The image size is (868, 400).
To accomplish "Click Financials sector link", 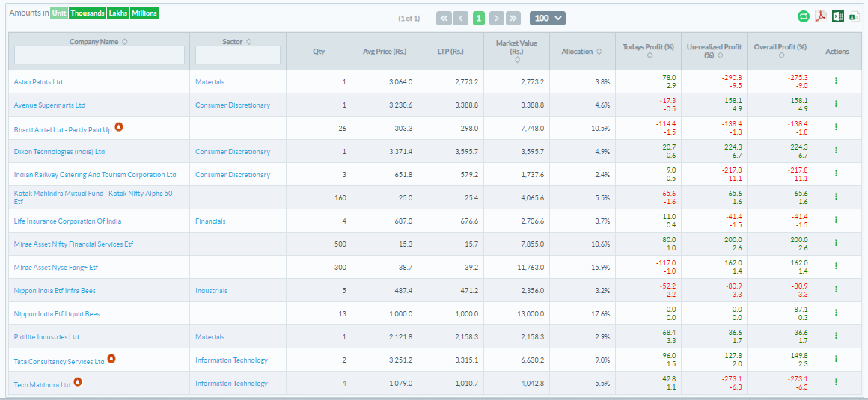I will click(x=210, y=221).
